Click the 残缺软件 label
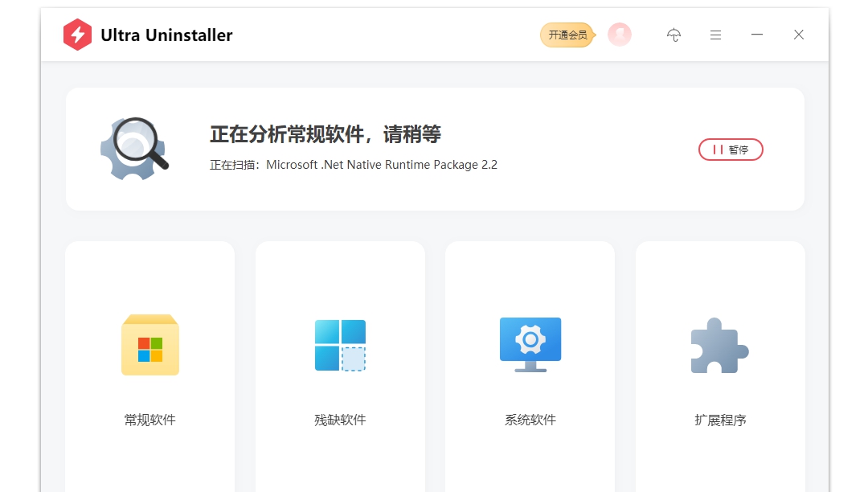Screen dimensions: 868x492 pos(340,420)
